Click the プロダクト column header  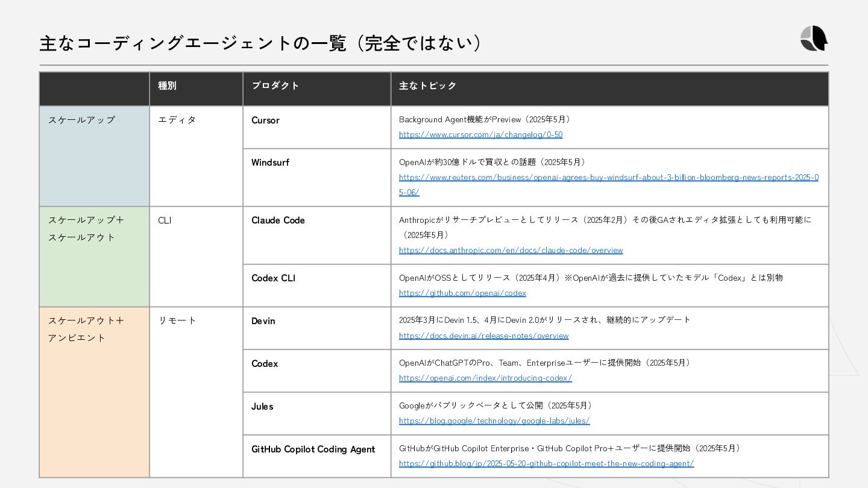point(316,89)
